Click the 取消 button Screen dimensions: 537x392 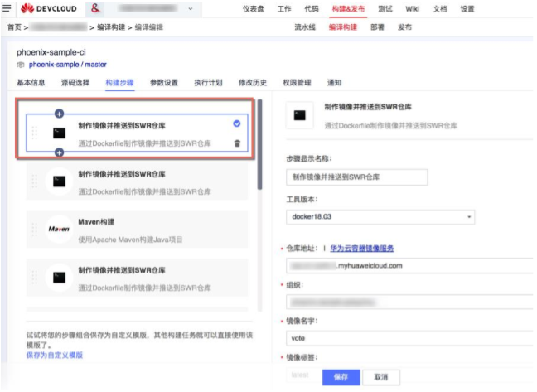(381, 377)
